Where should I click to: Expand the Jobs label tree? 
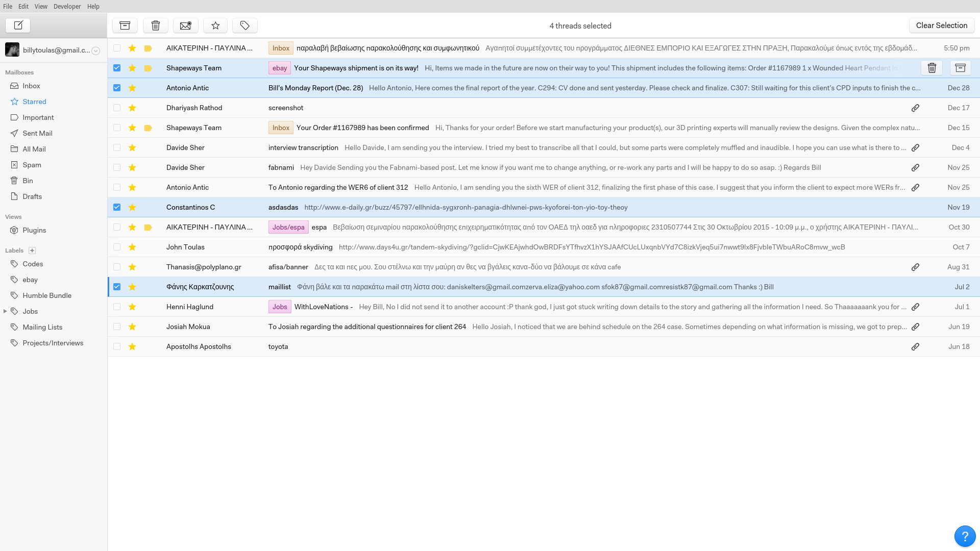[x=5, y=311]
